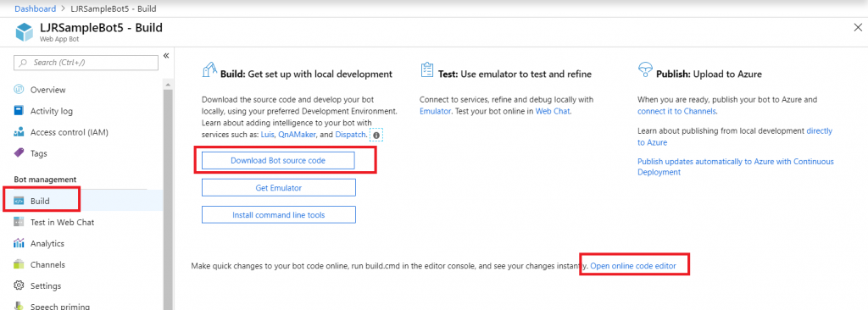868x310 pixels.
Task: Click the Dashboard breadcrumb link
Action: [x=35, y=8]
